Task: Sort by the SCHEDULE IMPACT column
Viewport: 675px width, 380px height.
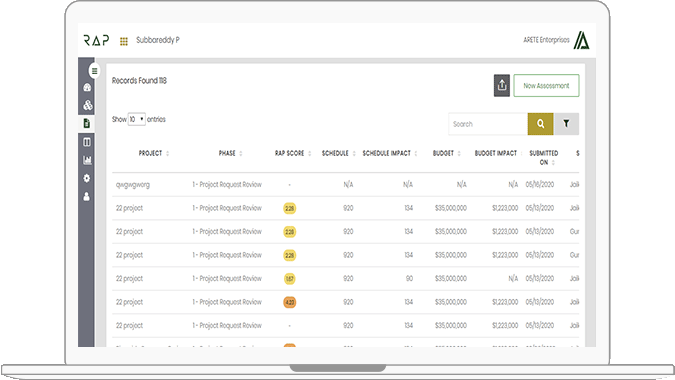Action: point(390,153)
